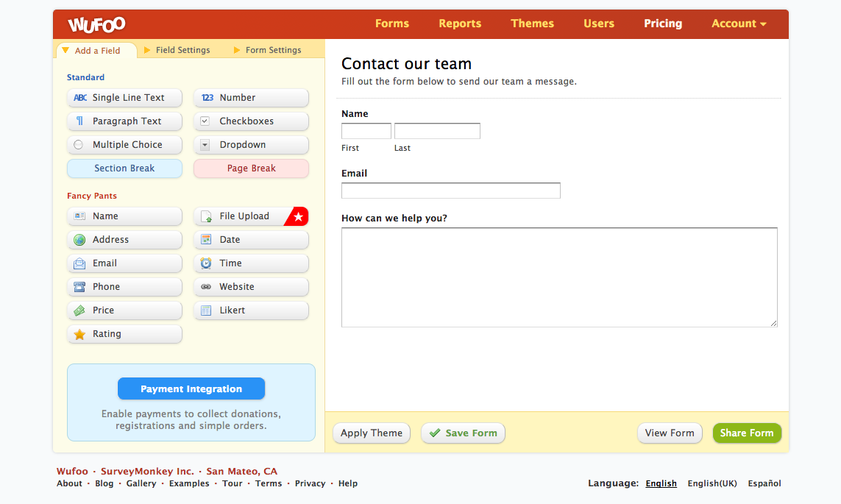Open the Privacy footer link
The width and height of the screenshot is (841, 504).
tap(310, 483)
